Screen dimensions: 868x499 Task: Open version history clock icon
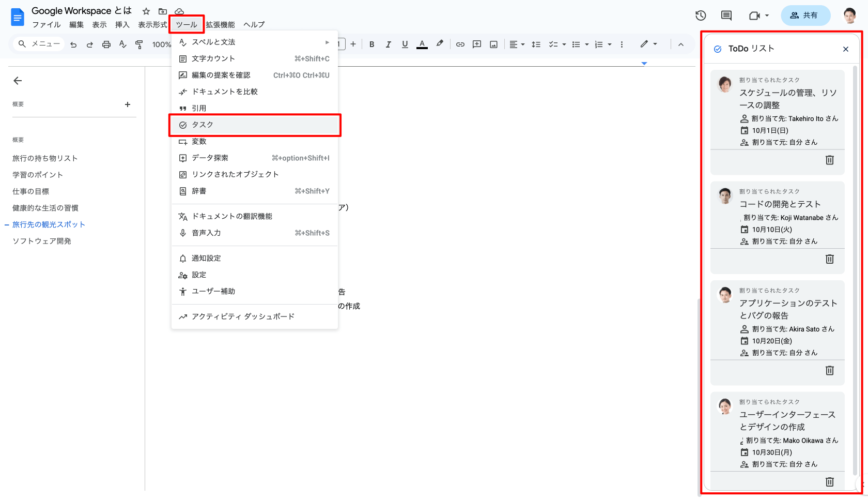(x=701, y=16)
